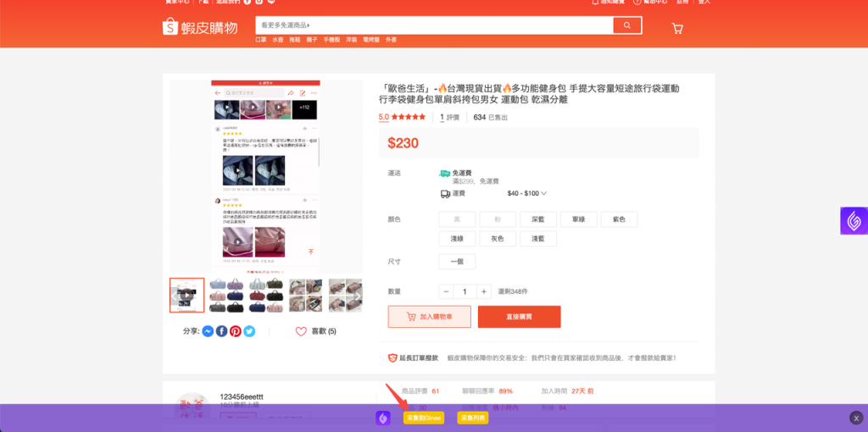Click the 拖鞋 suggested search keyword
This screenshot has width=868, height=432.
[x=294, y=41]
